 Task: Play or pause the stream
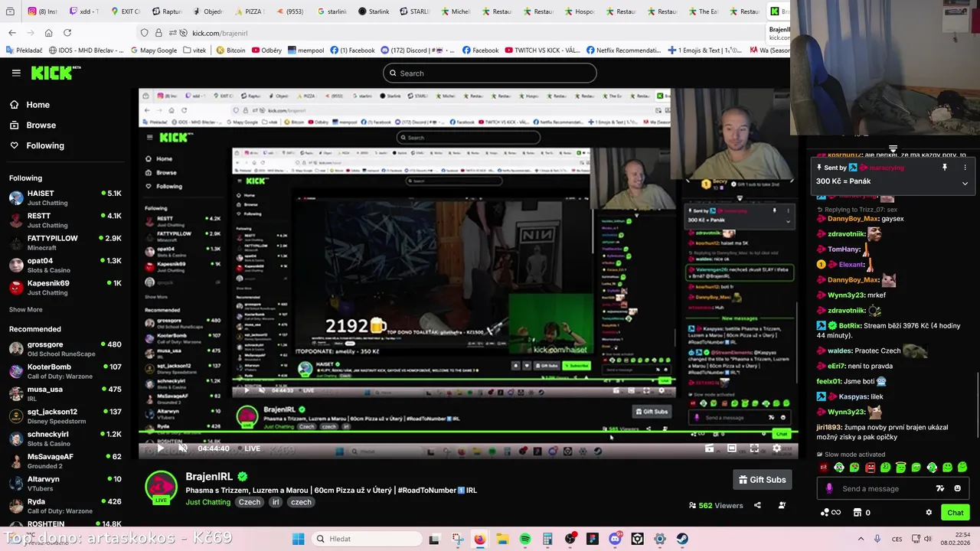[x=160, y=448]
